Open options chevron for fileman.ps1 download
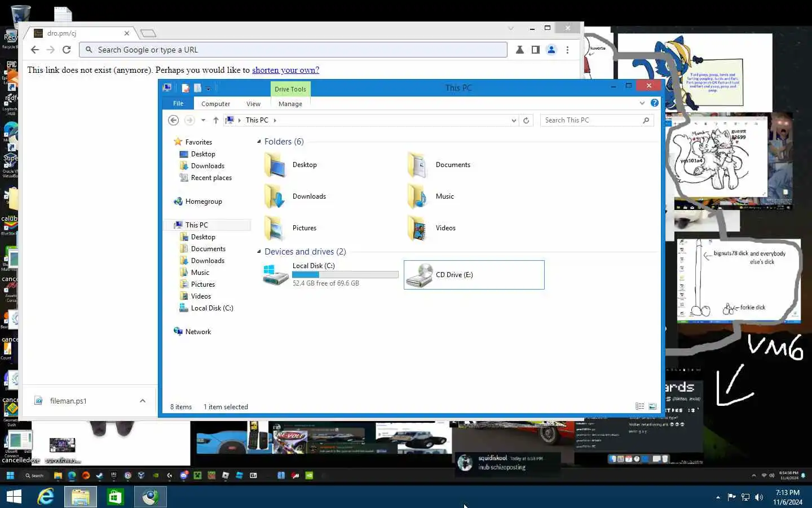 [143, 401]
